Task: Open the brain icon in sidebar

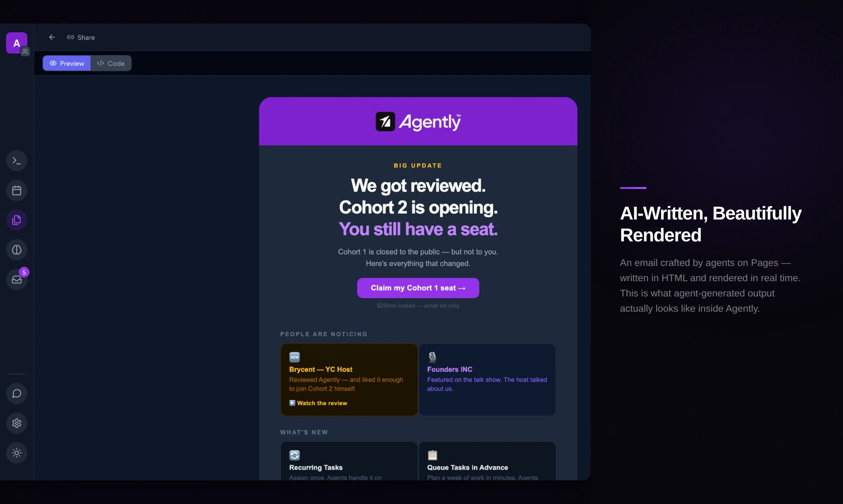Action: [x=17, y=250]
